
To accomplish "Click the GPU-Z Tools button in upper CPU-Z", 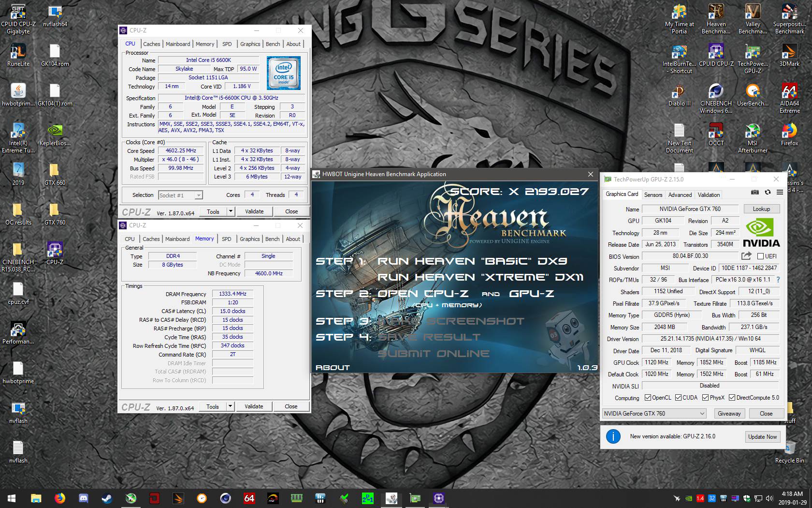I will coord(213,211).
